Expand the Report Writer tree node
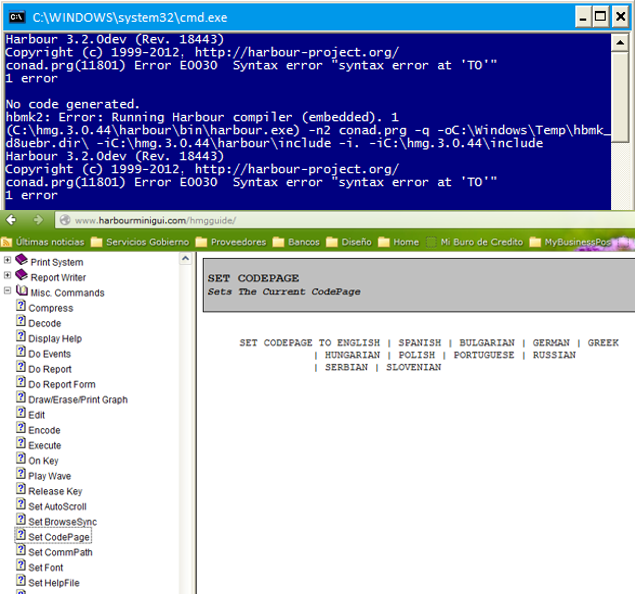 point(7,275)
